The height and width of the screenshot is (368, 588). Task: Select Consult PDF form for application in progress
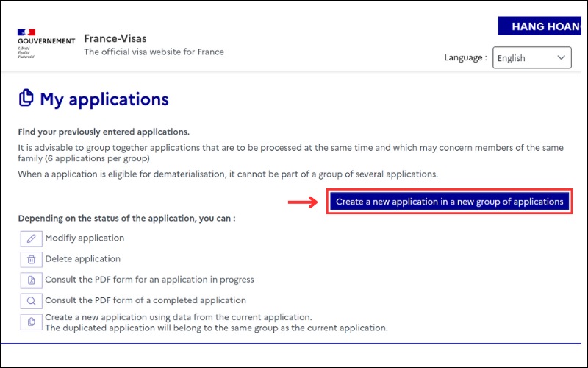point(149,280)
